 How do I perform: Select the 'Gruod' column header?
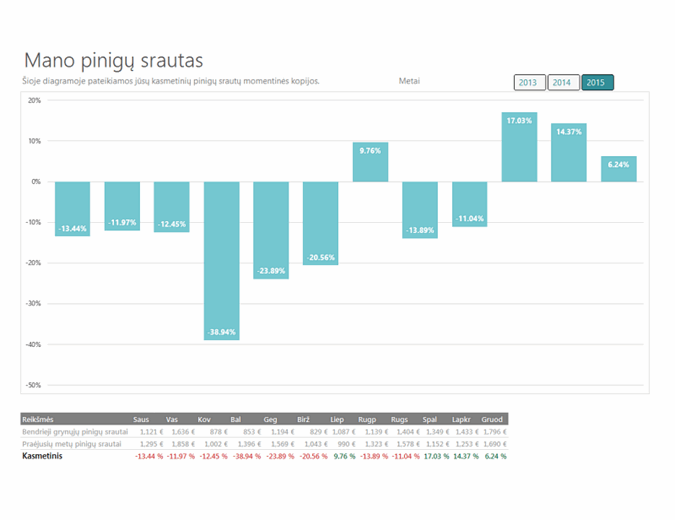(492, 418)
